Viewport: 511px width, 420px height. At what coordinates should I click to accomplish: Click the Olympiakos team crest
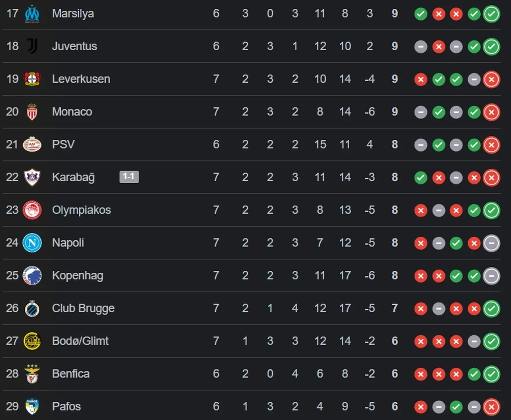tap(32, 210)
